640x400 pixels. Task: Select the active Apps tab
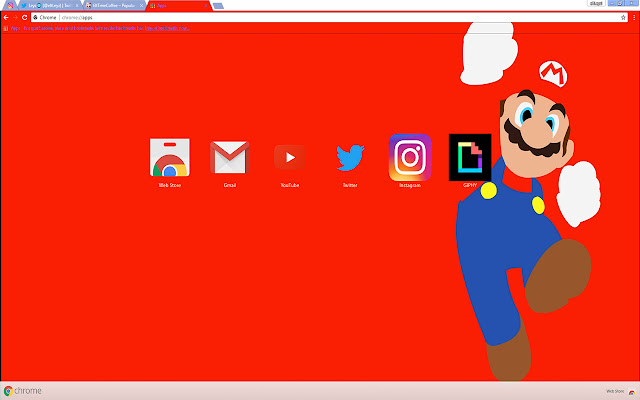coord(178,6)
